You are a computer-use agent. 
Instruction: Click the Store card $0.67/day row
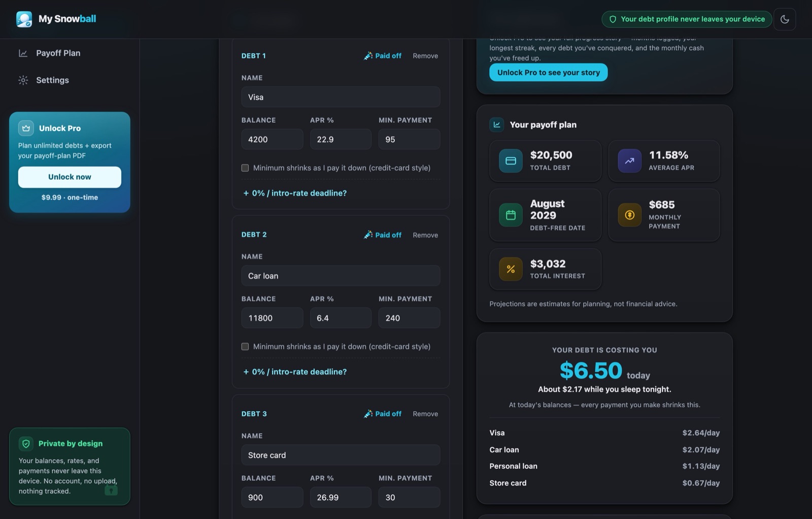tap(604, 483)
